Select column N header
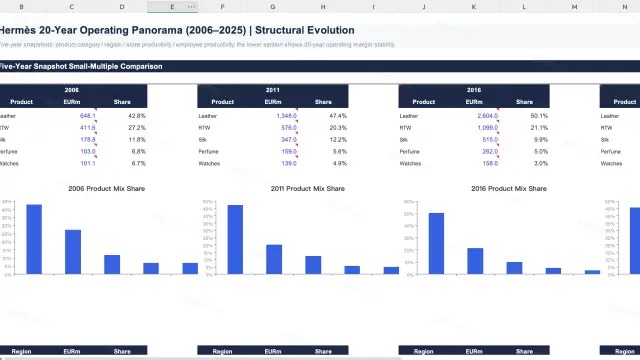Viewport: 640px width, 360px height. (x=624, y=7)
